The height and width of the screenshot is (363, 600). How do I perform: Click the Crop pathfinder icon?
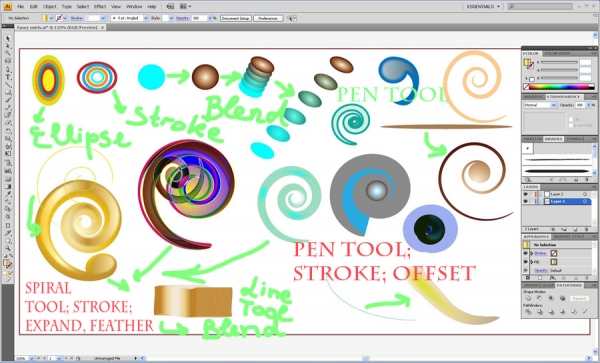click(x=562, y=312)
